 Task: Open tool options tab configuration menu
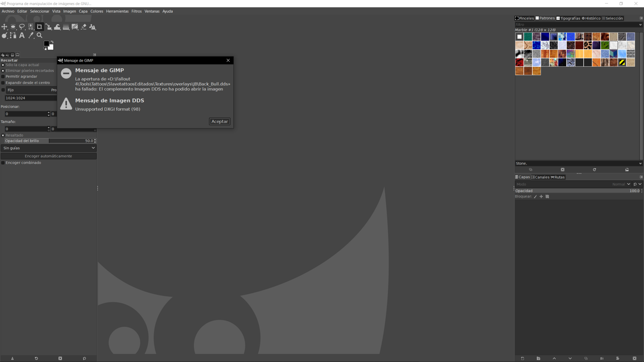(x=95, y=55)
